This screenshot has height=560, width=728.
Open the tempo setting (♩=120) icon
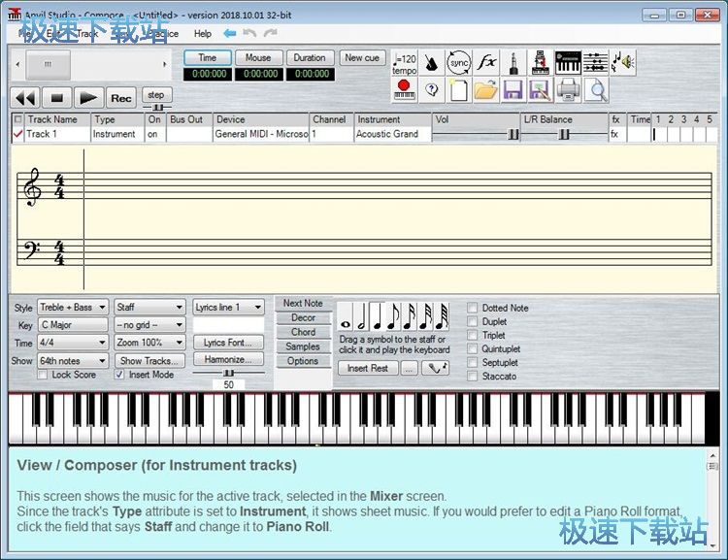click(x=405, y=64)
